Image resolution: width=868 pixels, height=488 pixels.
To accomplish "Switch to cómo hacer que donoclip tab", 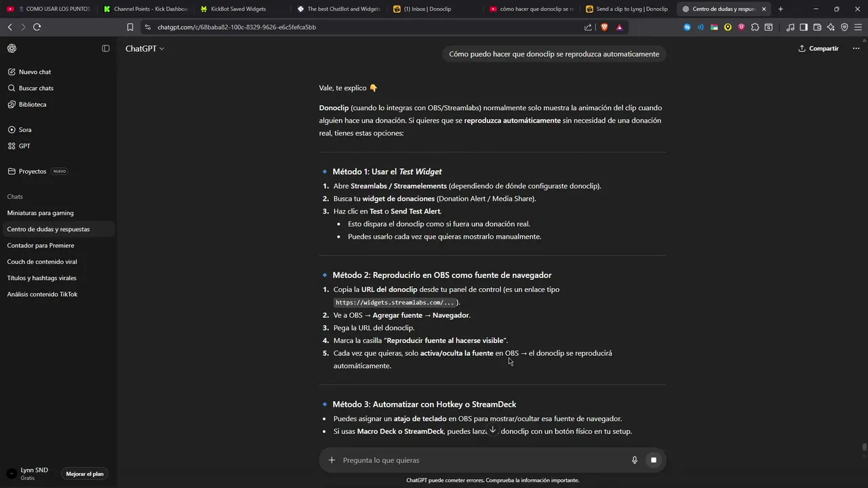I will tap(532, 9).
